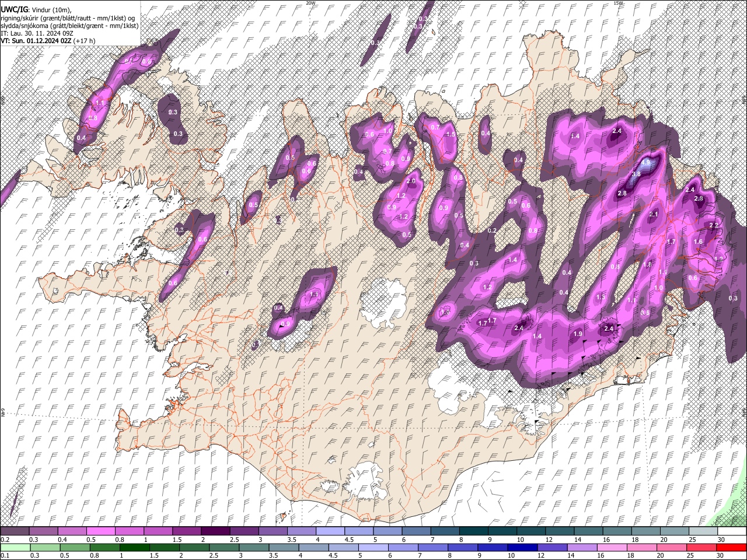
Task: Click the palest green 0.1–0.3 swatch in green legend row
Action: tap(15, 547)
